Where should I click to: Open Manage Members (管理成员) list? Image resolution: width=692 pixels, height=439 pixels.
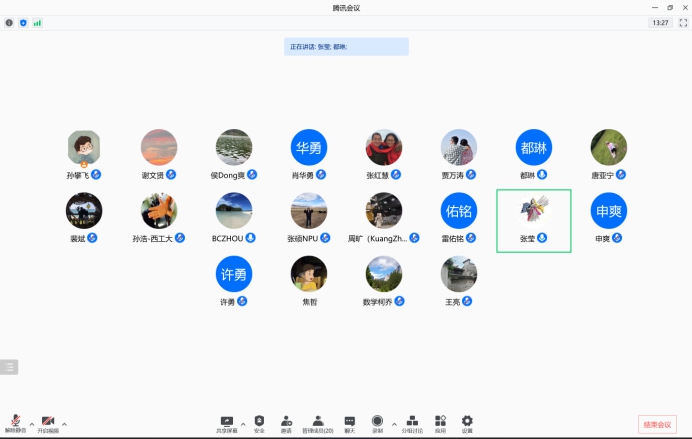pyautogui.click(x=318, y=422)
